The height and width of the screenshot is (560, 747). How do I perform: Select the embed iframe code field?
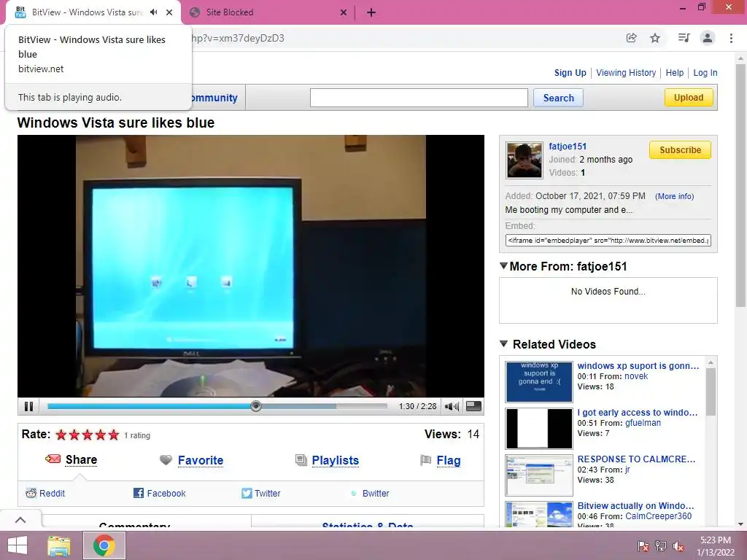(x=608, y=241)
